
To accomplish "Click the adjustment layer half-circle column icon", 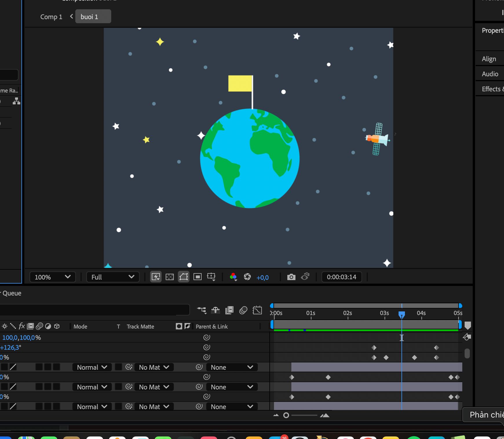I will point(48,326).
